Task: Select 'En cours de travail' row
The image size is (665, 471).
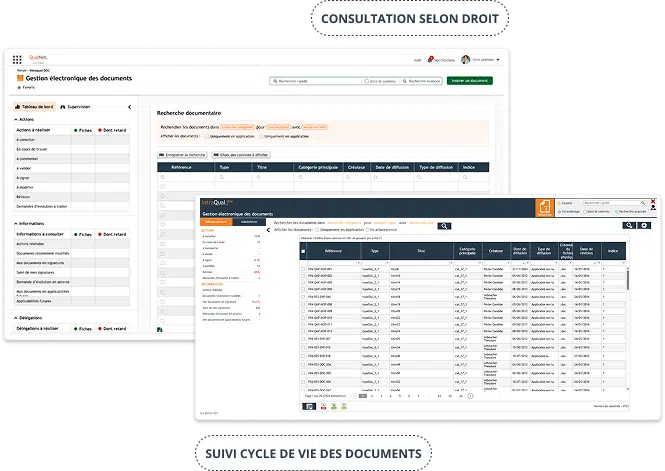Action: pyautogui.click(x=72, y=149)
